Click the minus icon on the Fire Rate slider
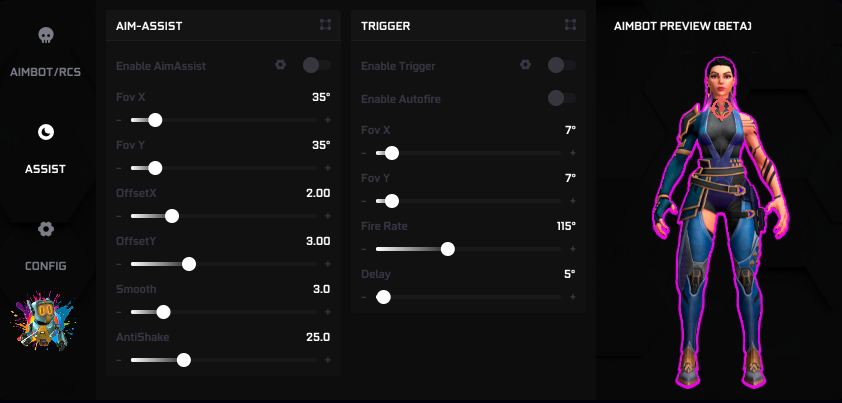842x403 pixels. pyautogui.click(x=364, y=249)
